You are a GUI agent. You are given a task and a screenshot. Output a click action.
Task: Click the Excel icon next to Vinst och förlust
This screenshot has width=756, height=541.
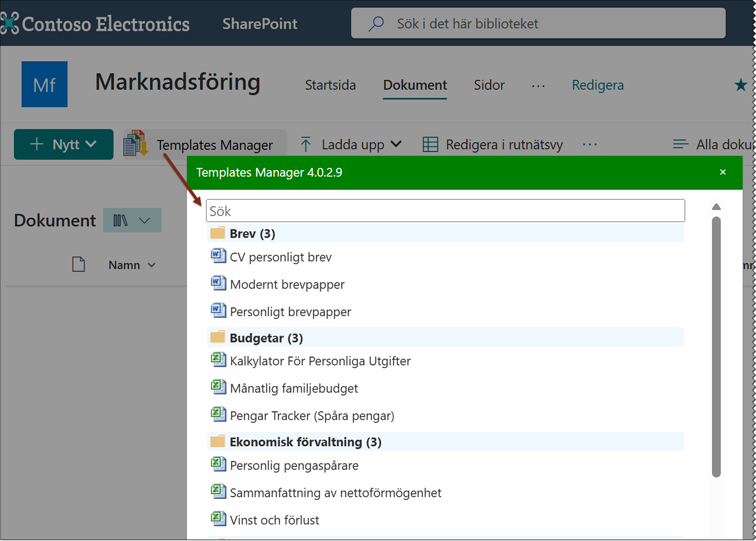218,519
